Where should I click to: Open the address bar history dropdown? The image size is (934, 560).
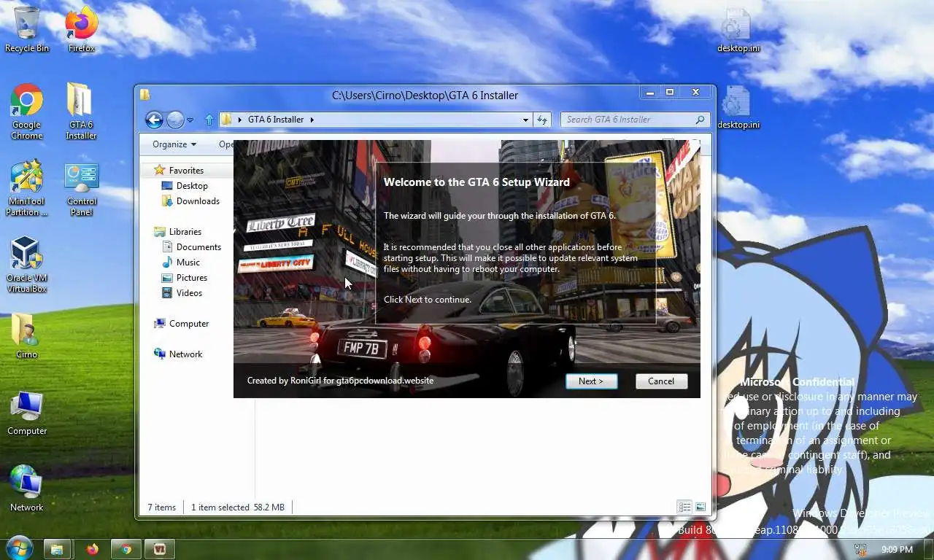(x=525, y=120)
